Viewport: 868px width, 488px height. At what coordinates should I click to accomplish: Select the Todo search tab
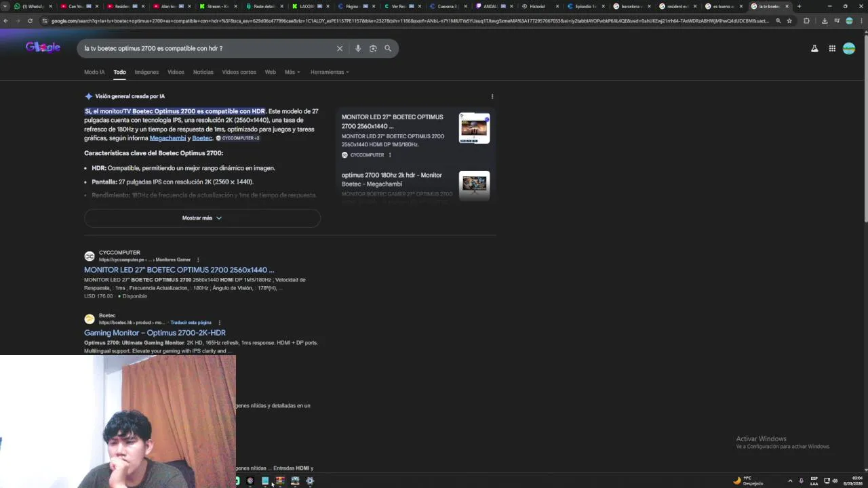point(119,72)
